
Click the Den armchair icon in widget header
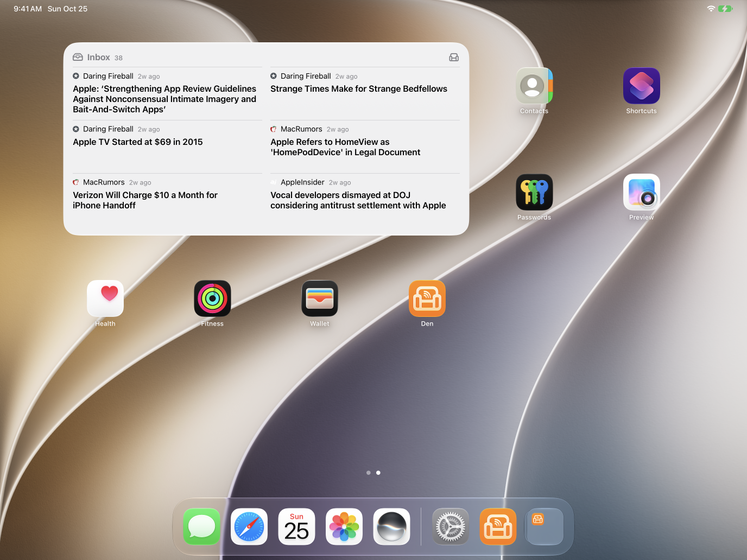pyautogui.click(x=454, y=58)
